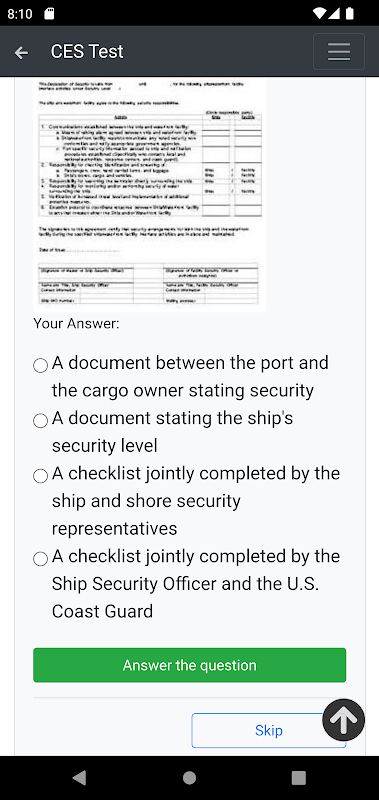Tap the SD card status icon
The width and height of the screenshot is (379, 800).
coord(49,13)
